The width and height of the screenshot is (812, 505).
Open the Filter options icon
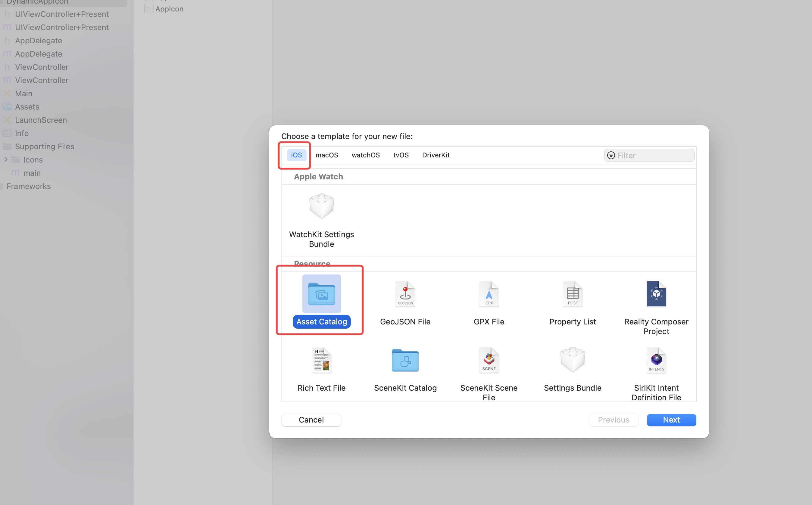(611, 155)
